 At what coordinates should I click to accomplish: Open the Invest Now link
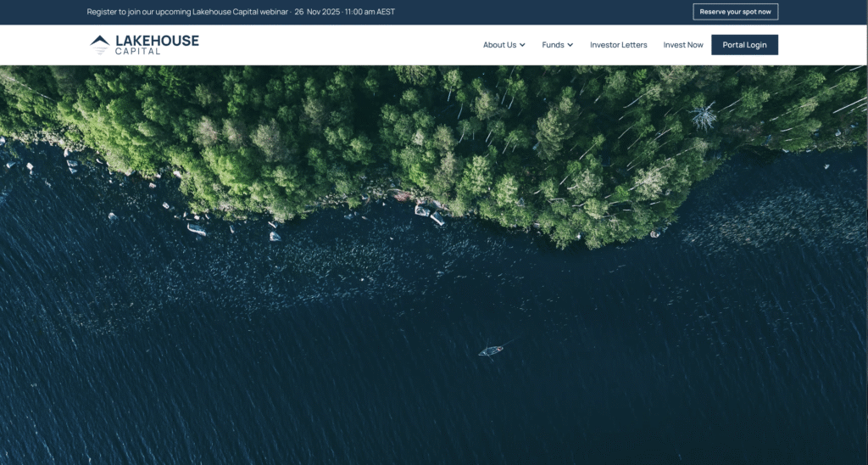pyautogui.click(x=683, y=45)
